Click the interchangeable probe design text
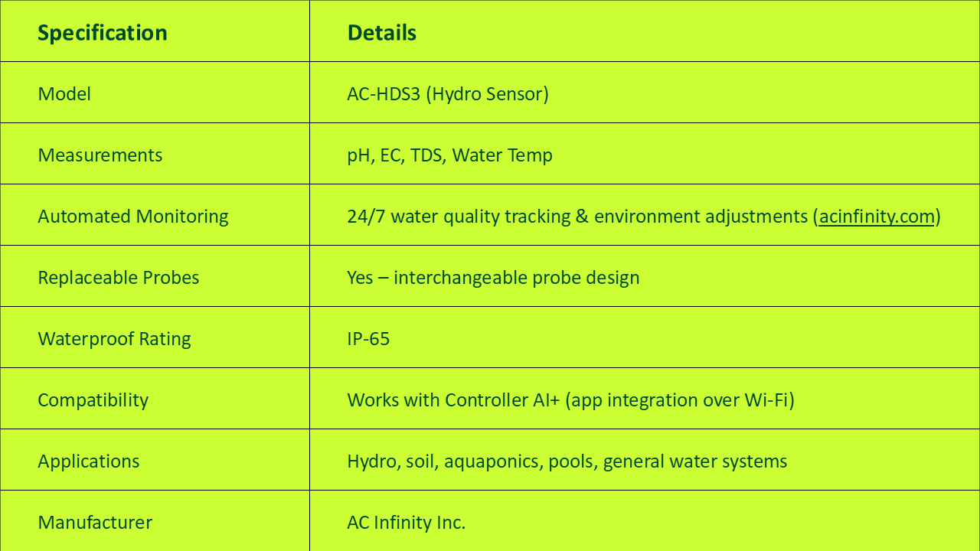The image size is (980, 551). click(x=516, y=278)
